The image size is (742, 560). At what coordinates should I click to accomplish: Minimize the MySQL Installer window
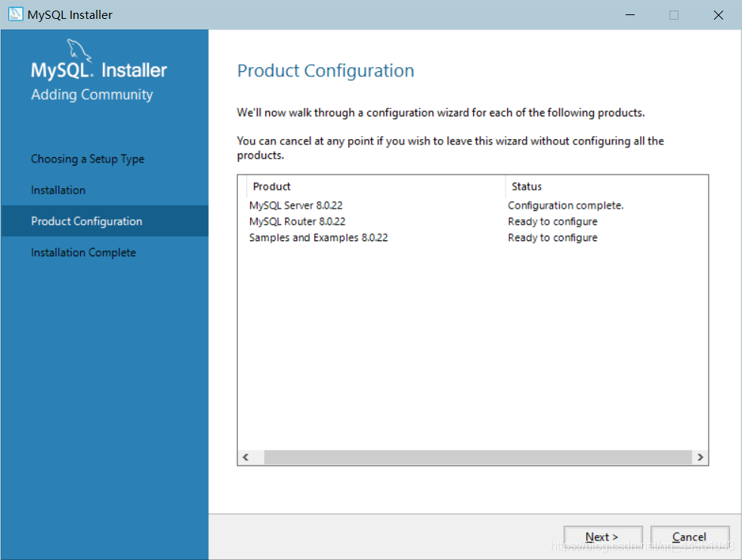click(629, 15)
